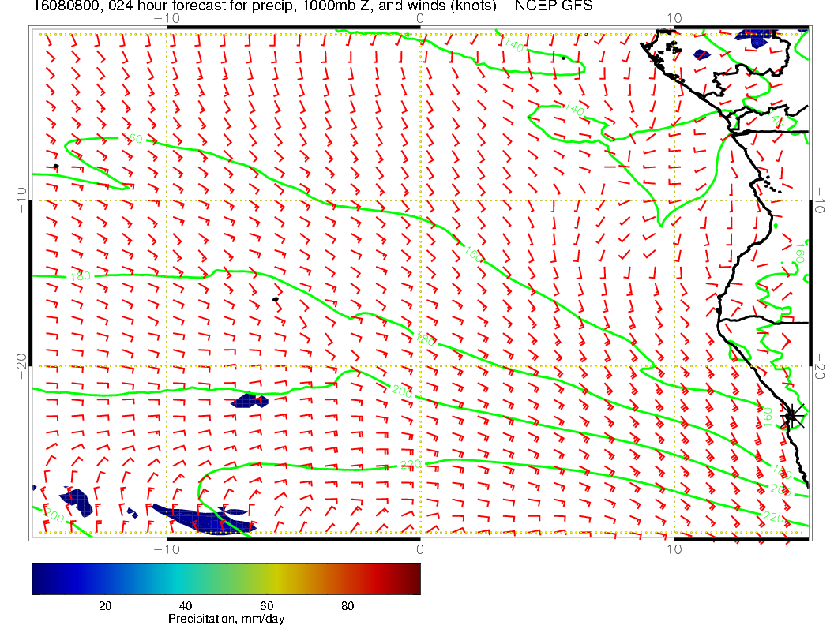Select the largest blue precipitation area at map bottom
The width and height of the screenshot is (834, 644).
point(202,518)
